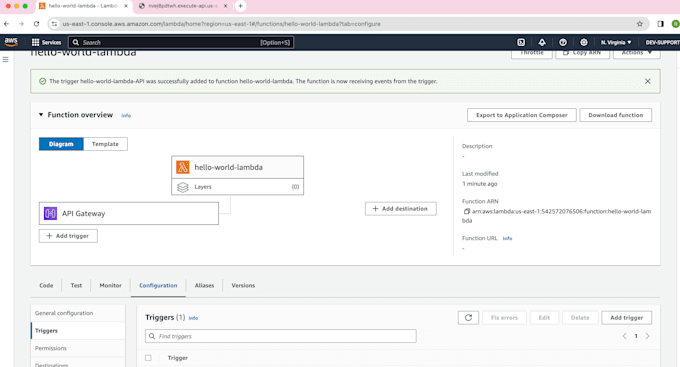
Task: Click the Throttle button
Action: 532,53
